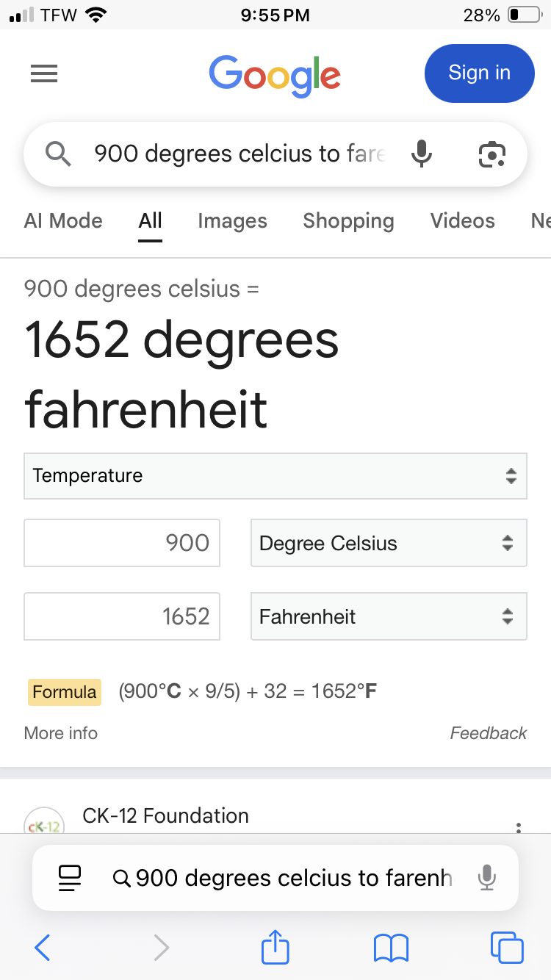The width and height of the screenshot is (551, 980).
Task: Click the 900 Celsius input field
Action: (122, 544)
